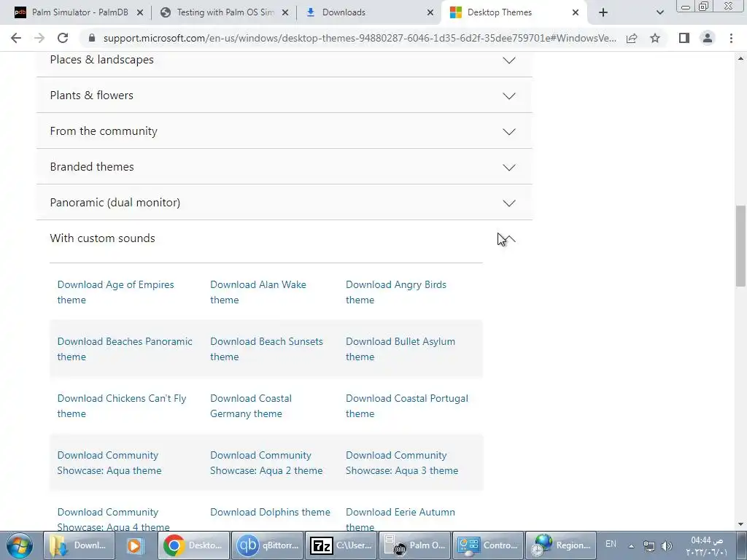The width and height of the screenshot is (747, 560).
Task: Bookmark this page with the star
Action: pyautogui.click(x=655, y=38)
